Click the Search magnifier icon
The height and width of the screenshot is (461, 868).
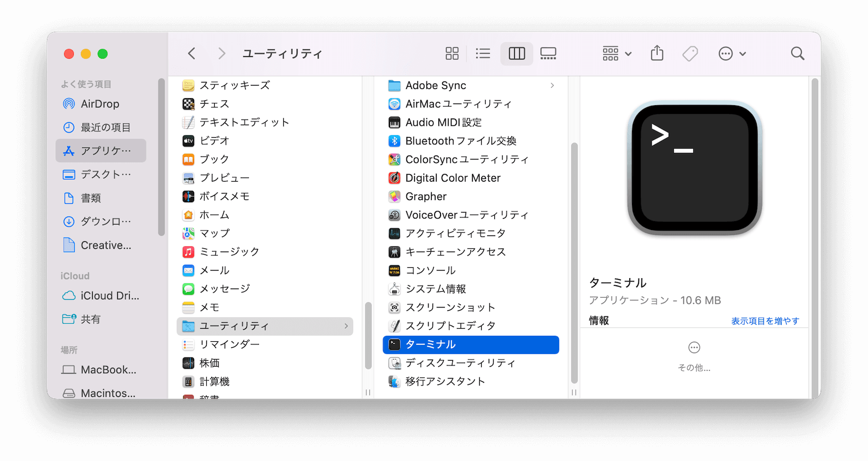[x=797, y=53]
